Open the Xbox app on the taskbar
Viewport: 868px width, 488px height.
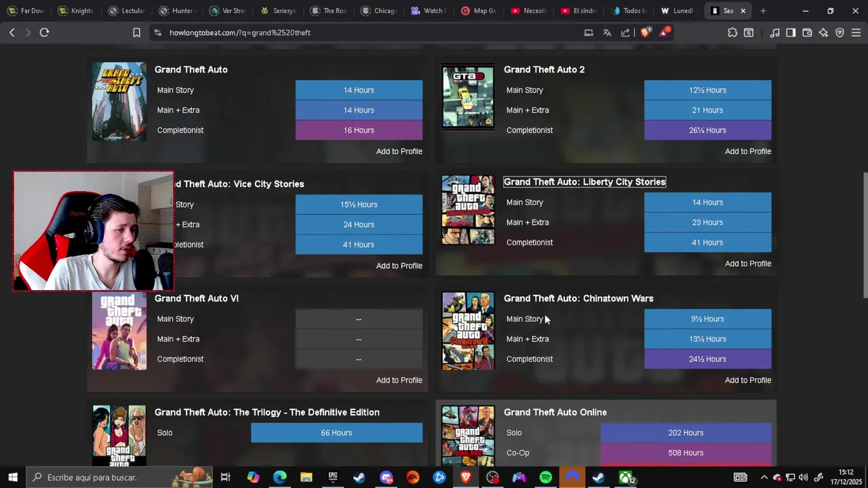click(626, 477)
